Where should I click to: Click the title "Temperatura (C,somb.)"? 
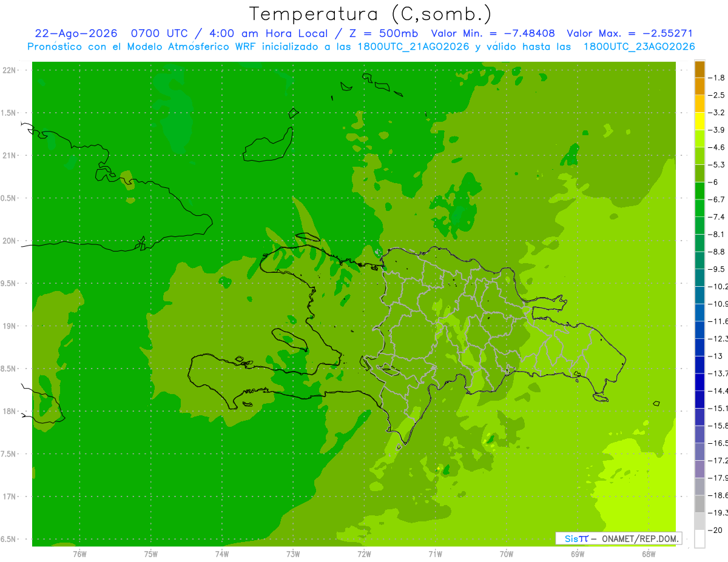[371, 14]
